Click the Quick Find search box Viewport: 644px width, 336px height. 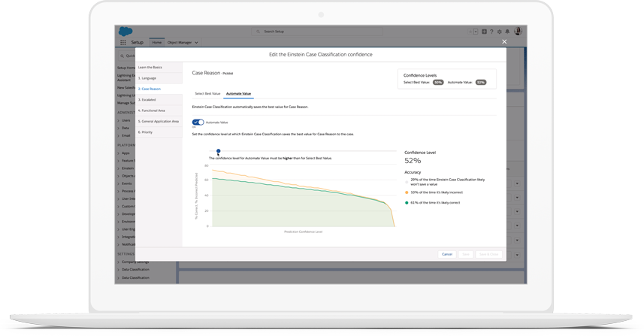pos(127,56)
